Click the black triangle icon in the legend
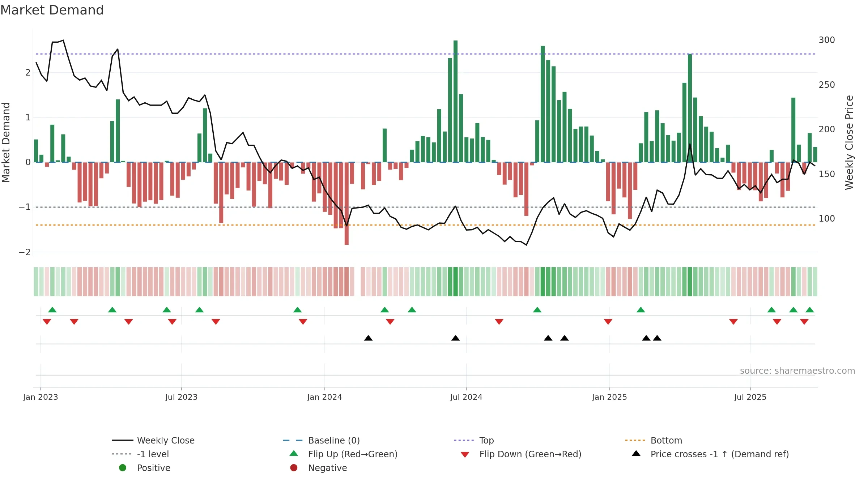 pyautogui.click(x=636, y=453)
